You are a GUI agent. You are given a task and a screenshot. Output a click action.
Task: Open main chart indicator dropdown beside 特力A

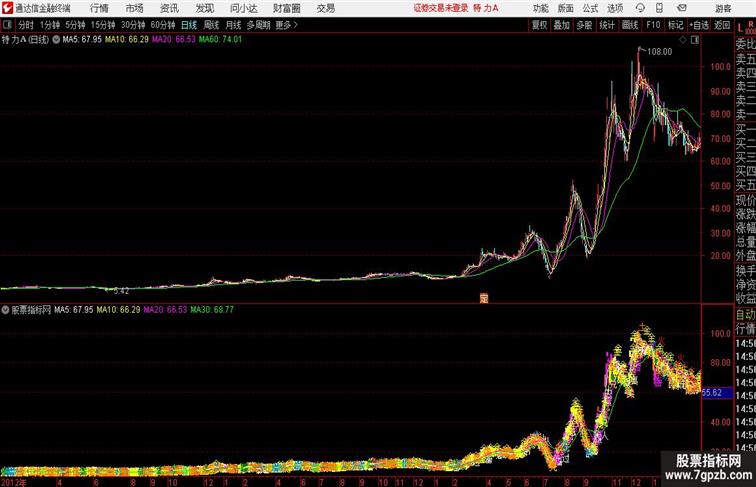click(56, 40)
